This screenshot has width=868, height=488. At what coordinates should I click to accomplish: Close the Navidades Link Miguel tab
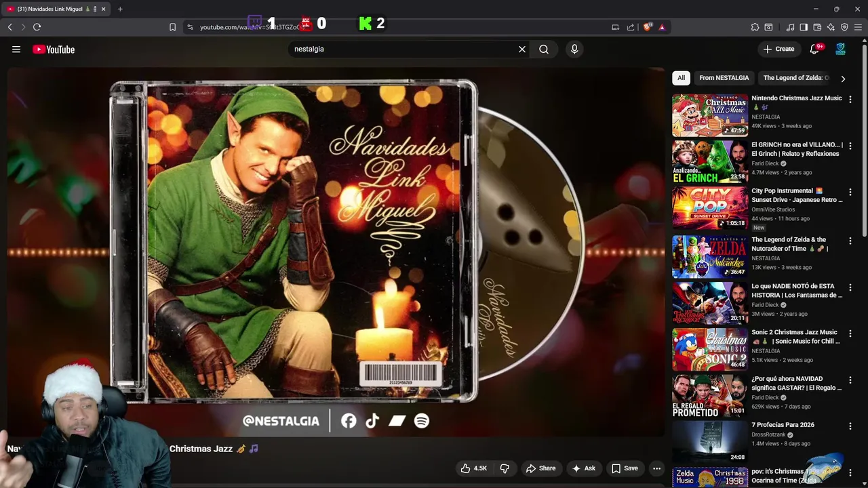[103, 9]
